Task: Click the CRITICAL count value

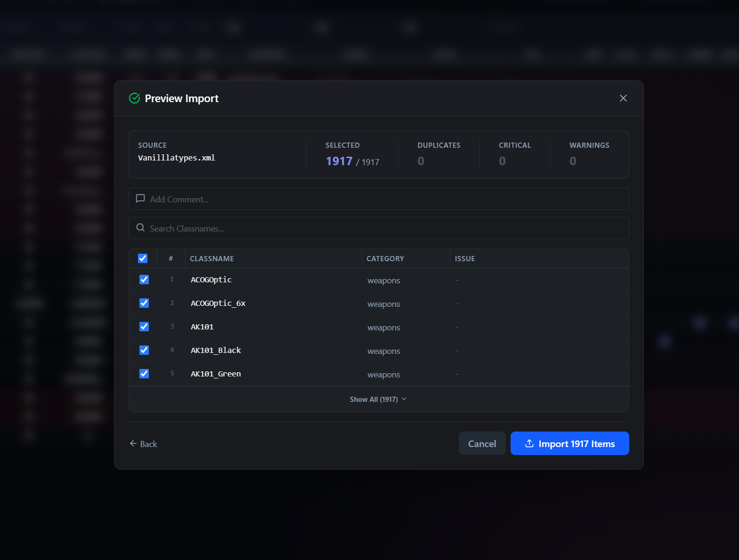Action: [x=503, y=161]
